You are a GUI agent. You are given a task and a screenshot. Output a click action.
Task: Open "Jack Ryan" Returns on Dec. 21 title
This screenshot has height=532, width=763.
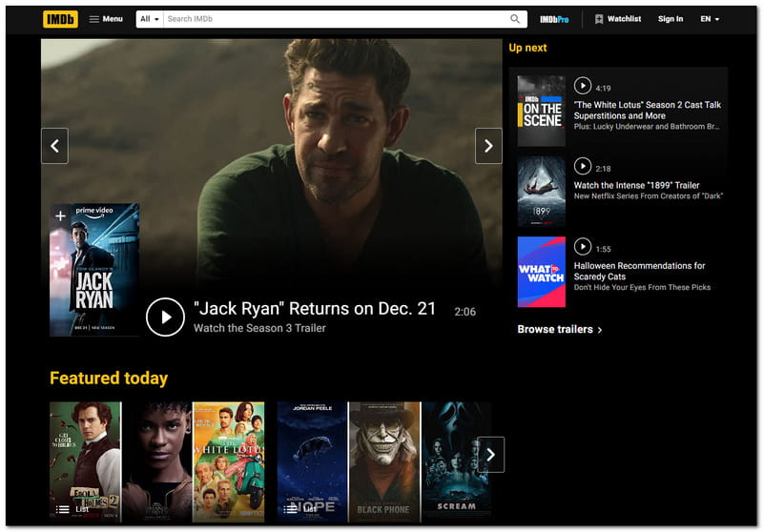[315, 308]
